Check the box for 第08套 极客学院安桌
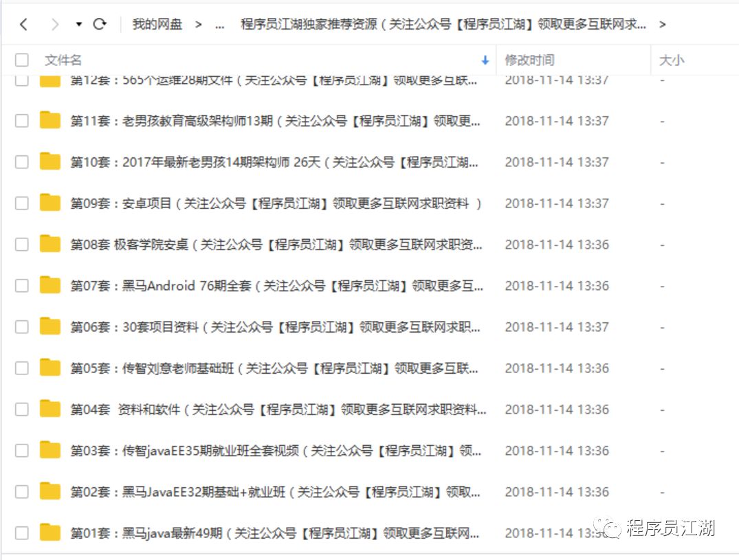 point(22,245)
